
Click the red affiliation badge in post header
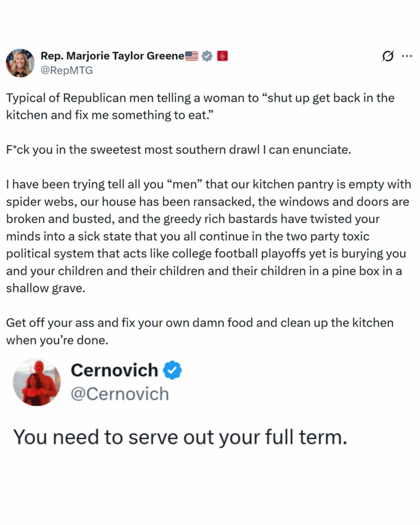(223, 56)
